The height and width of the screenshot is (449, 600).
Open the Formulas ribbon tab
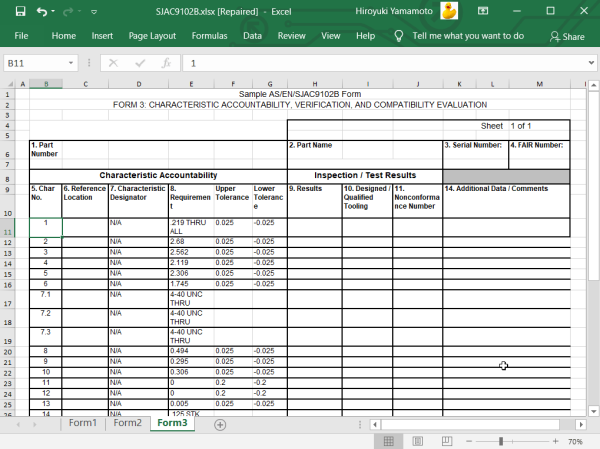coord(209,36)
